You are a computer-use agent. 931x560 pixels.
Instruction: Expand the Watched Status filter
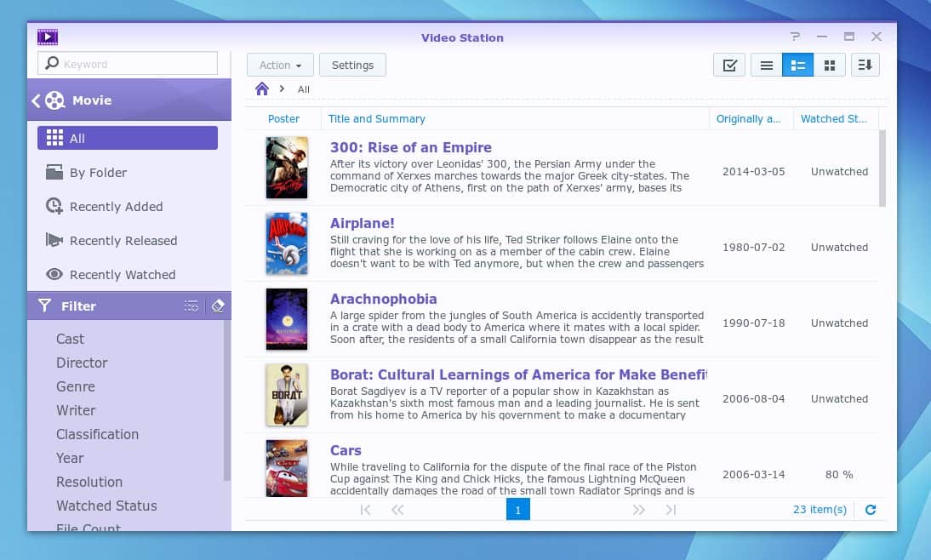106,506
